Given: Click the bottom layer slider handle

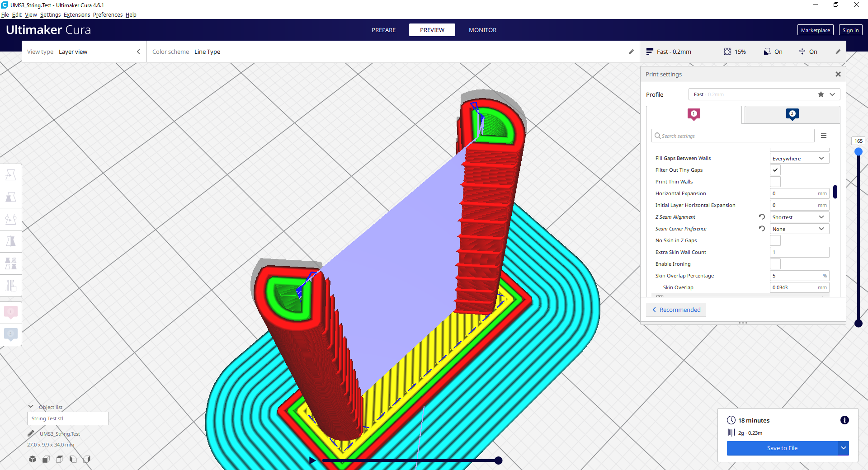Looking at the screenshot, I should click(858, 323).
